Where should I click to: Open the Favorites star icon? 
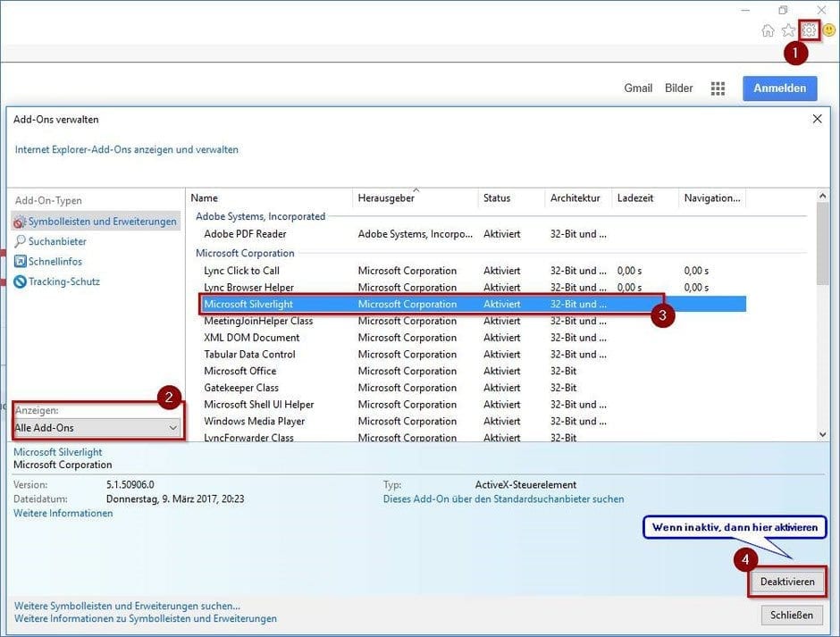click(788, 30)
